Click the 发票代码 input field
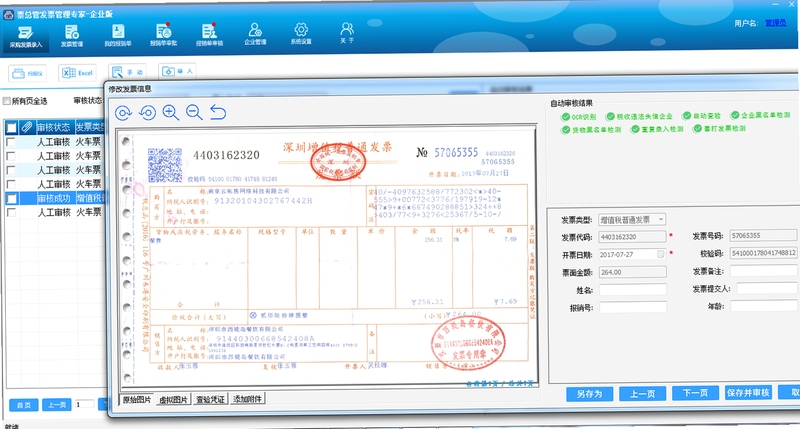800x429 pixels. coord(632,237)
